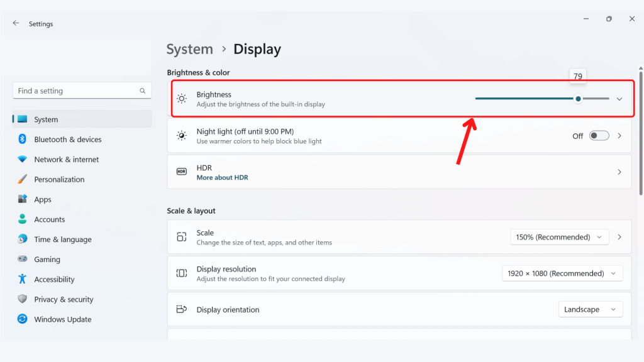The width and height of the screenshot is (644, 362).
Task: Click the Personalization paintbrush icon
Action: (22, 179)
